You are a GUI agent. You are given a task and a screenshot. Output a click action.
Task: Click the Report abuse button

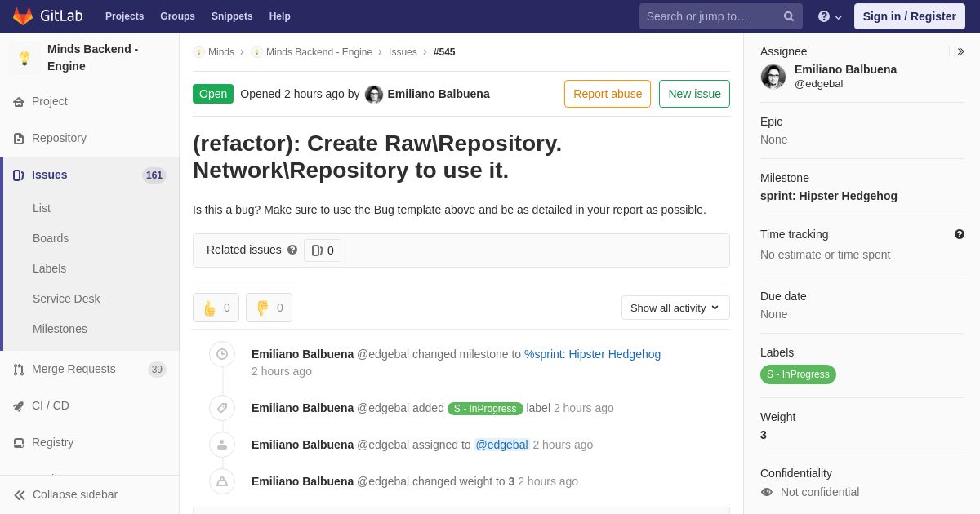click(608, 94)
